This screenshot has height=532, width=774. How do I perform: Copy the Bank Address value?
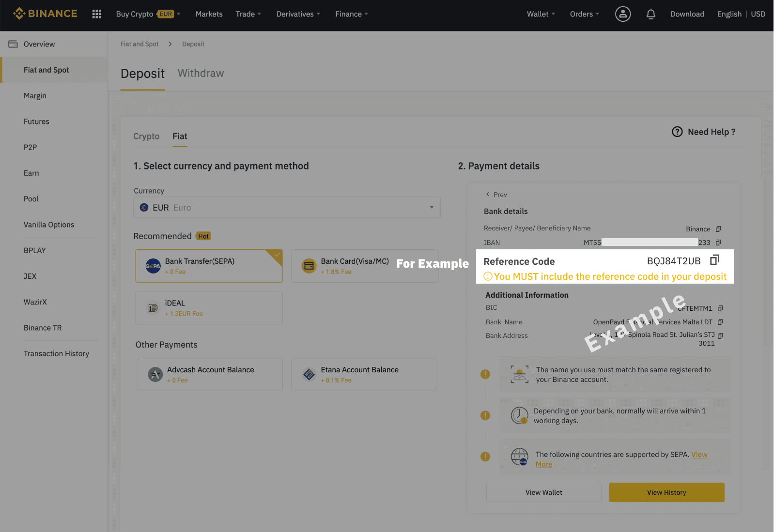coord(720,335)
